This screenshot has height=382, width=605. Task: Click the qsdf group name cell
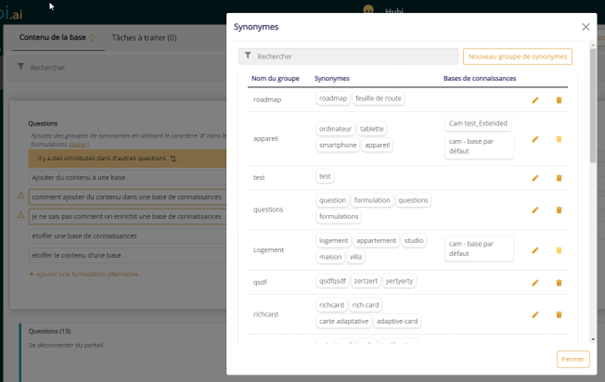pos(260,282)
